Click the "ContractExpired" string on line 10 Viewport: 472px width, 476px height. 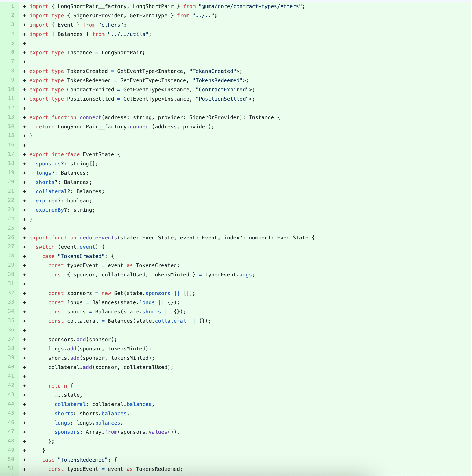point(222,90)
